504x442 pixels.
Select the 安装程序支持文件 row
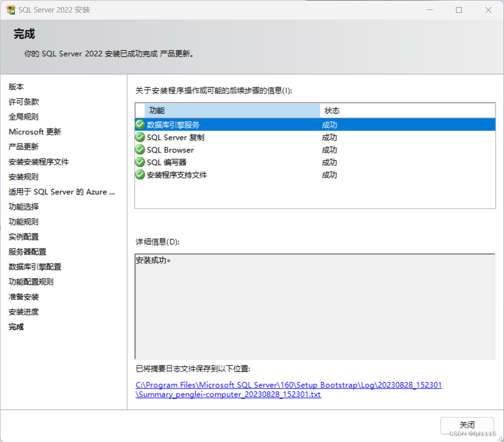tap(315, 175)
